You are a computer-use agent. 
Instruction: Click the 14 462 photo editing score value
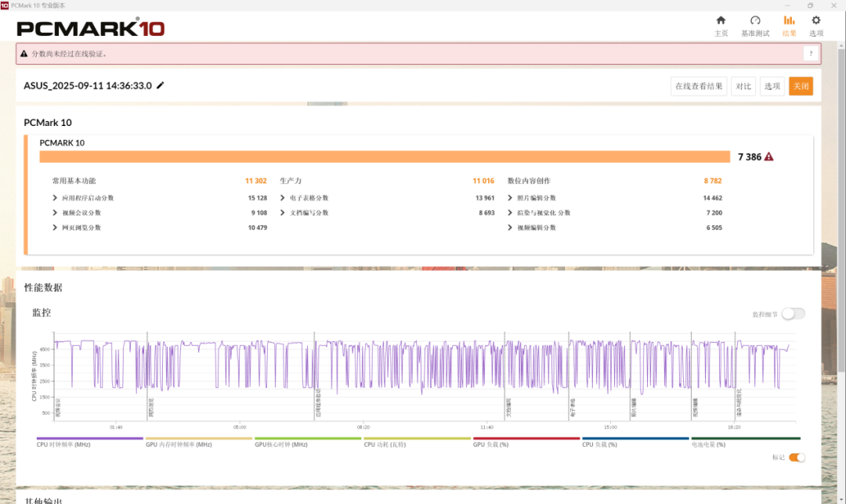coord(712,198)
